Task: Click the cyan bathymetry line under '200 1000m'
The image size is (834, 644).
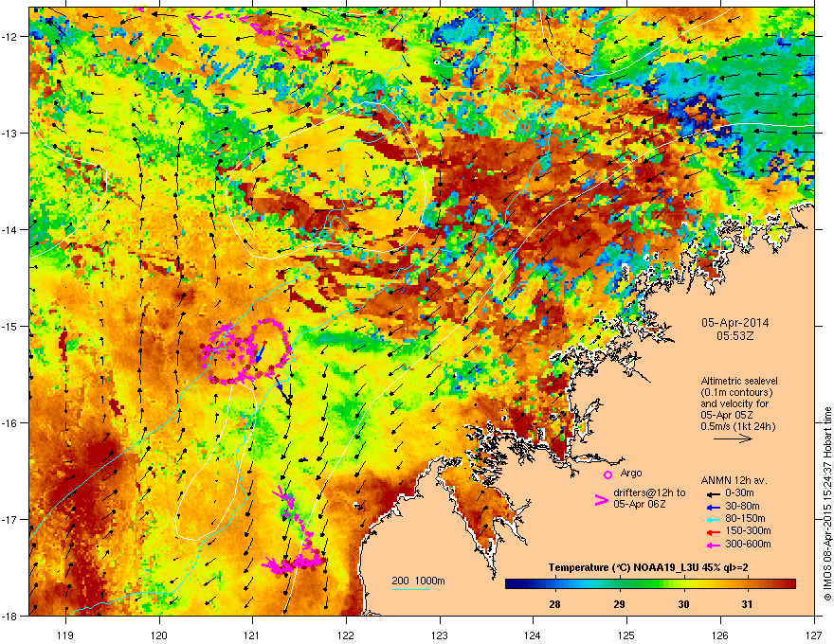Action: [x=411, y=589]
